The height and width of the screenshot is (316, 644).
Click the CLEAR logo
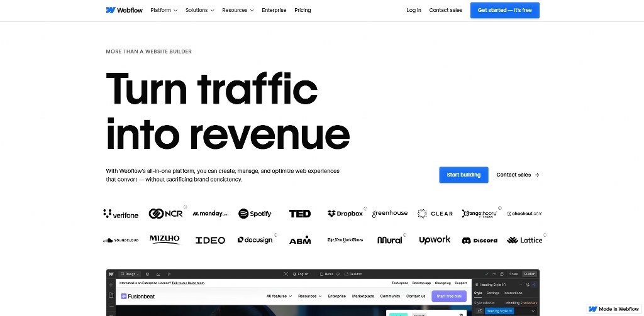pos(435,214)
